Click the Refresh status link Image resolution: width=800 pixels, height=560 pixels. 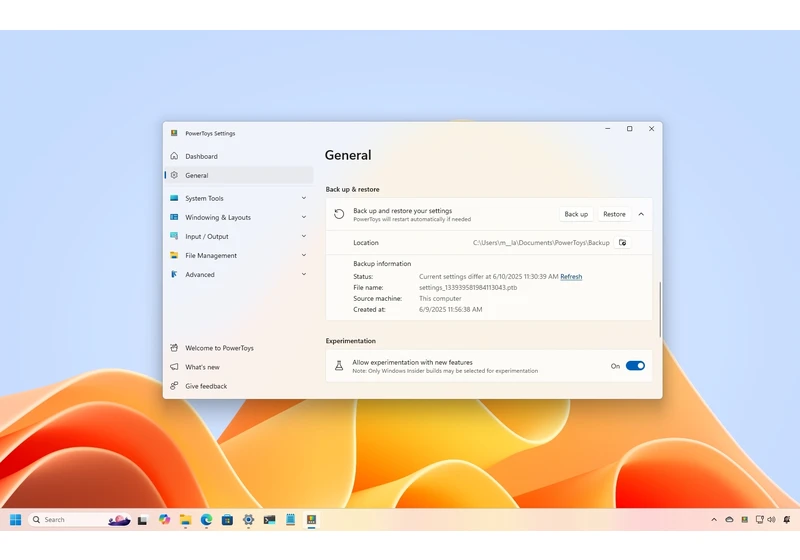click(571, 276)
